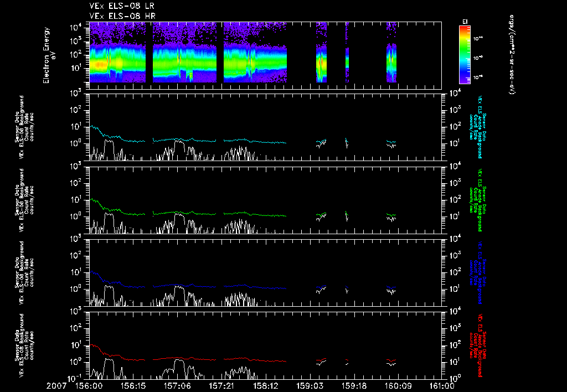Click the '159:18' time axis label
This screenshot has width=567, height=392.
354,386
